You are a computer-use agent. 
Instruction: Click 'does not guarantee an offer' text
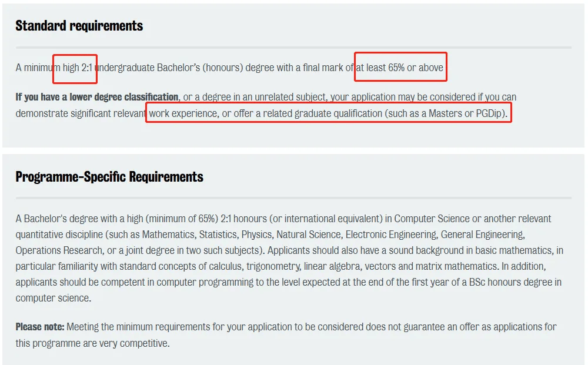click(422, 327)
